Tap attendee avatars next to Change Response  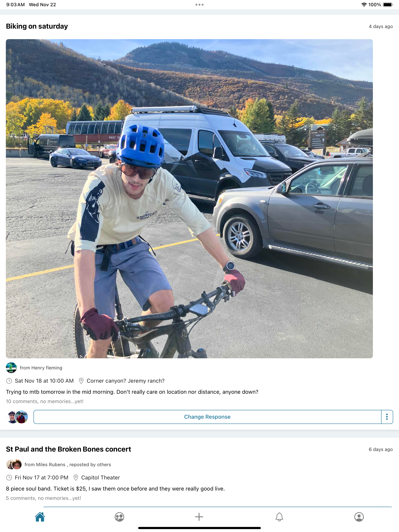pyautogui.click(x=18, y=417)
